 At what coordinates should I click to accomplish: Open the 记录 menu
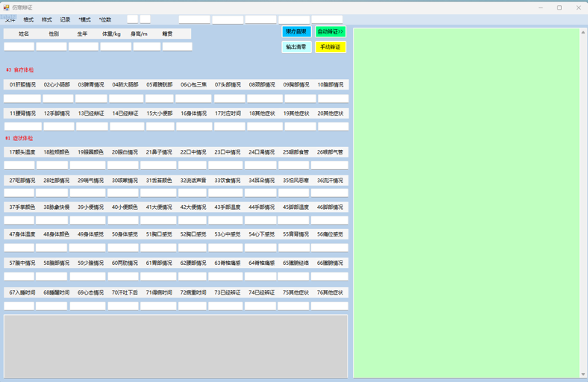(65, 20)
